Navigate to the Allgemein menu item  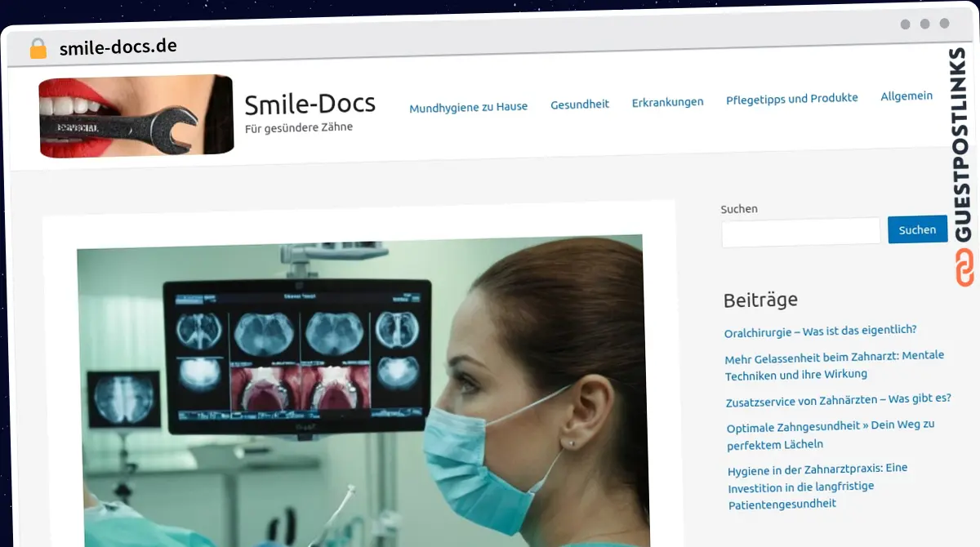906,96
